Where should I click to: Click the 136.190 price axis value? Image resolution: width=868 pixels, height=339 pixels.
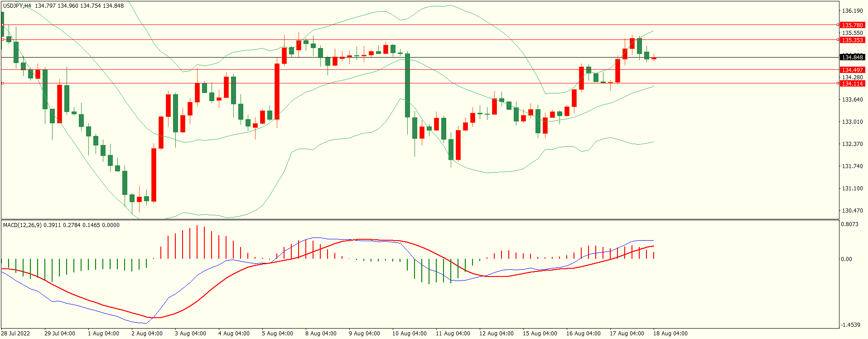coord(852,11)
